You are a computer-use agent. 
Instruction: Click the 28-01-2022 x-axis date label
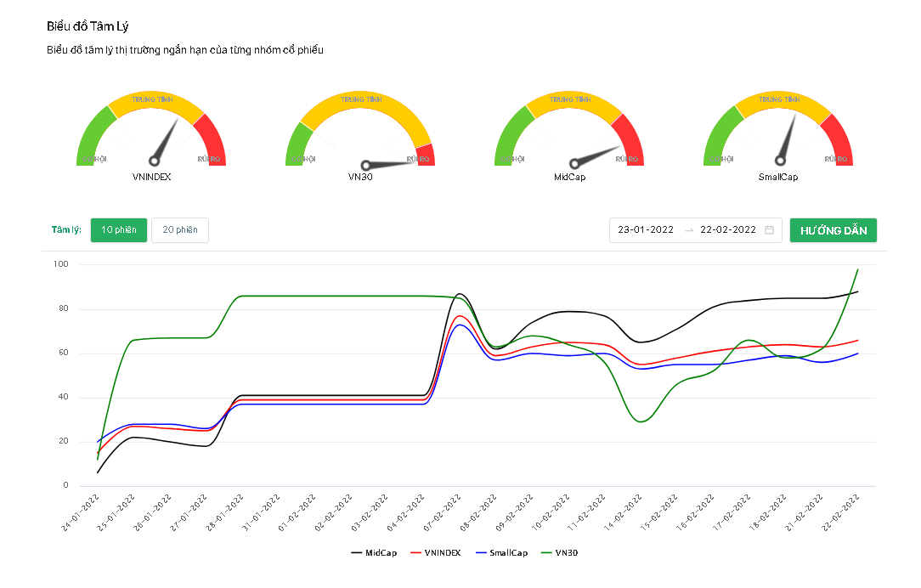(x=226, y=512)
